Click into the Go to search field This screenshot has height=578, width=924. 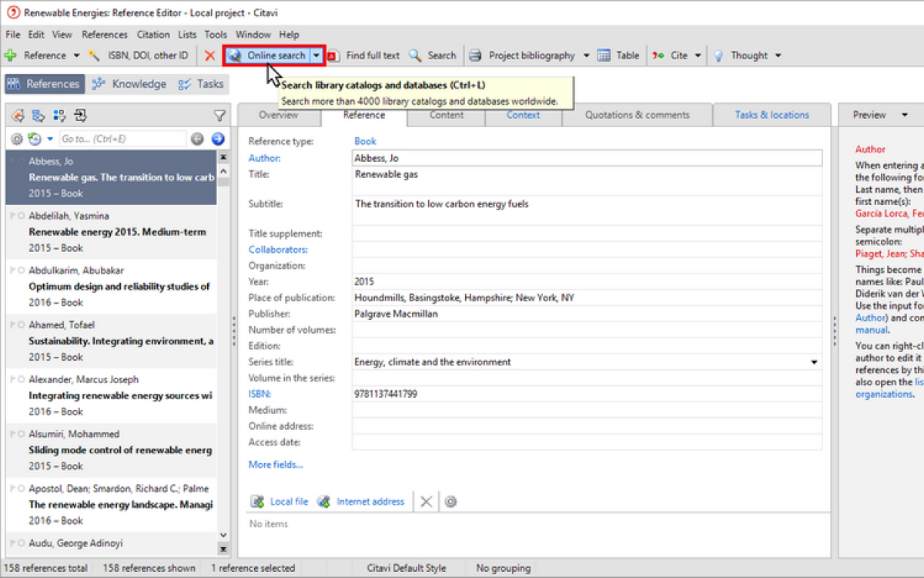[x=122, y=139]
